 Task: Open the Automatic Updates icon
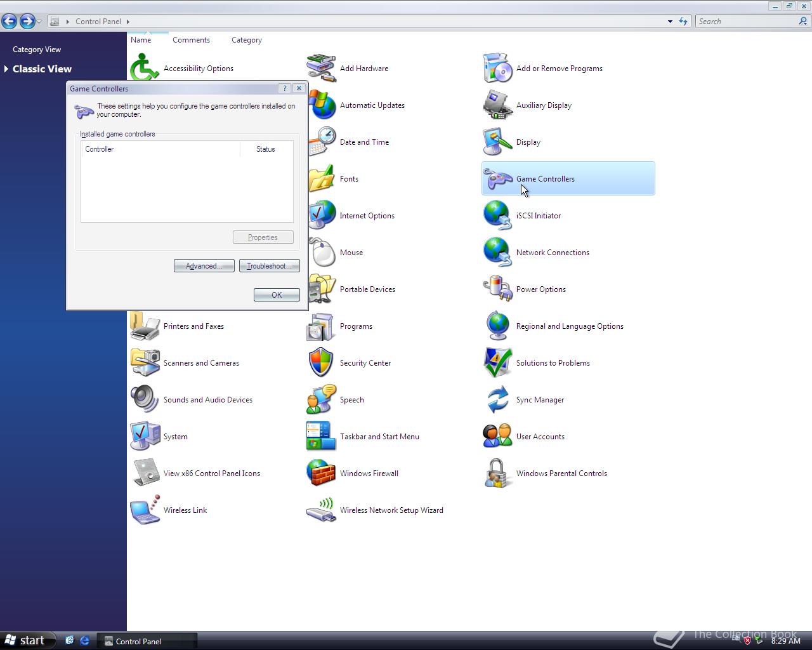coord(321,105)
